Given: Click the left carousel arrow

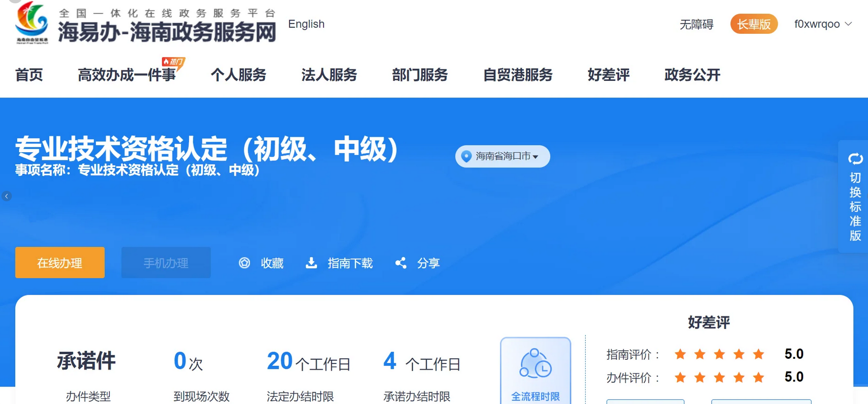Looking at the screenshot, I should (x=7, y=196).
